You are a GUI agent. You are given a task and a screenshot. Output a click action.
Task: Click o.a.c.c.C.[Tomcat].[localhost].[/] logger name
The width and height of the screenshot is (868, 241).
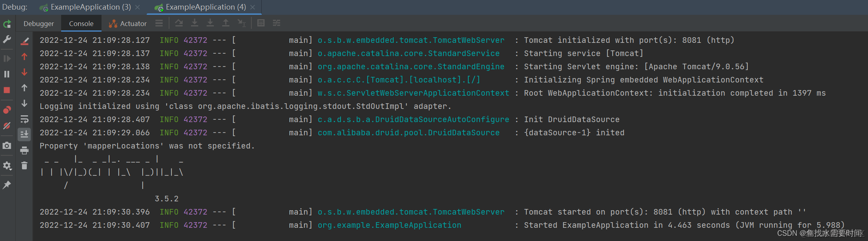click(399, 80)
